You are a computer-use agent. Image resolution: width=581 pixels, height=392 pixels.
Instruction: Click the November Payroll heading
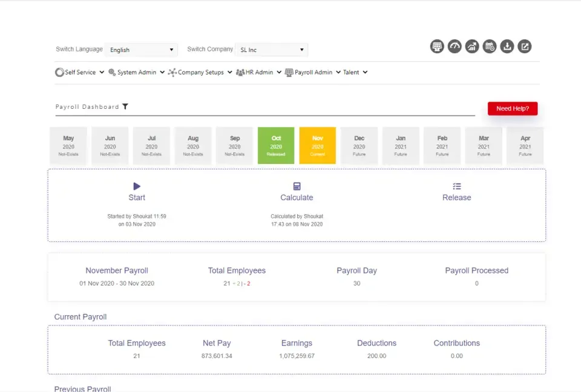point(117,270)
